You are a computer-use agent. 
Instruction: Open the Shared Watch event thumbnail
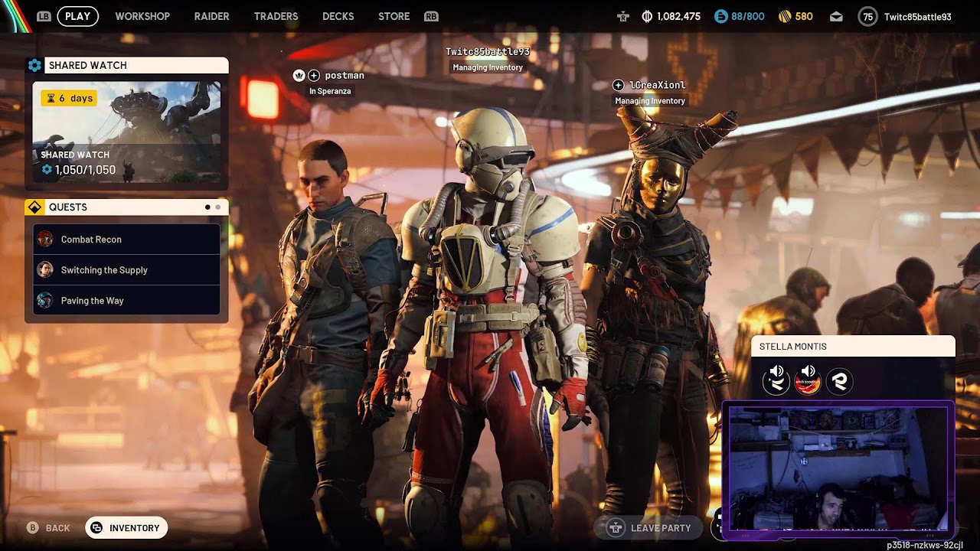point(126,132)
